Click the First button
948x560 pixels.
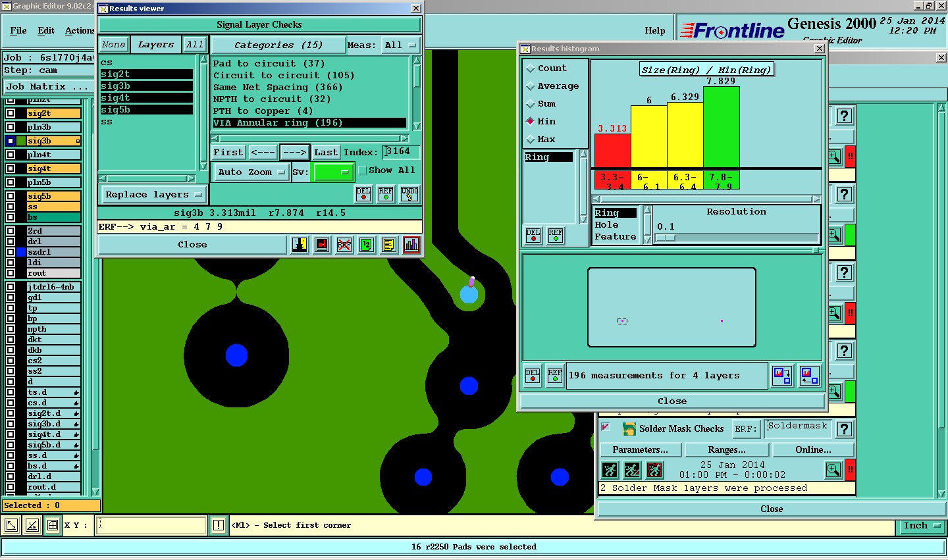pyautogui.click(x=228, y=152)
